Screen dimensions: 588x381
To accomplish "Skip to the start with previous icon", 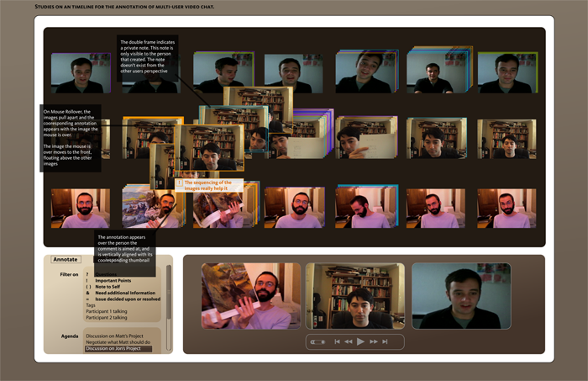I will (x=338, y=341).
